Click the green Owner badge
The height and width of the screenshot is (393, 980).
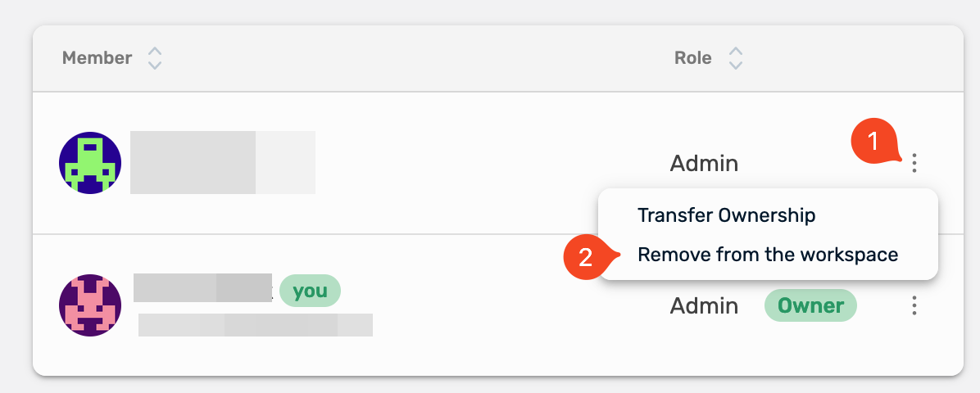coord(810,305)
